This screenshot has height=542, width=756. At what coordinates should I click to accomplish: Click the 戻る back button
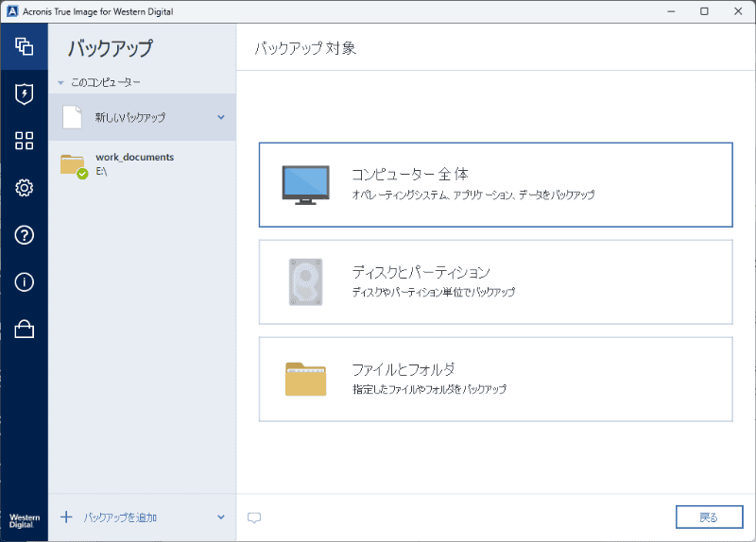click(710, 517)
